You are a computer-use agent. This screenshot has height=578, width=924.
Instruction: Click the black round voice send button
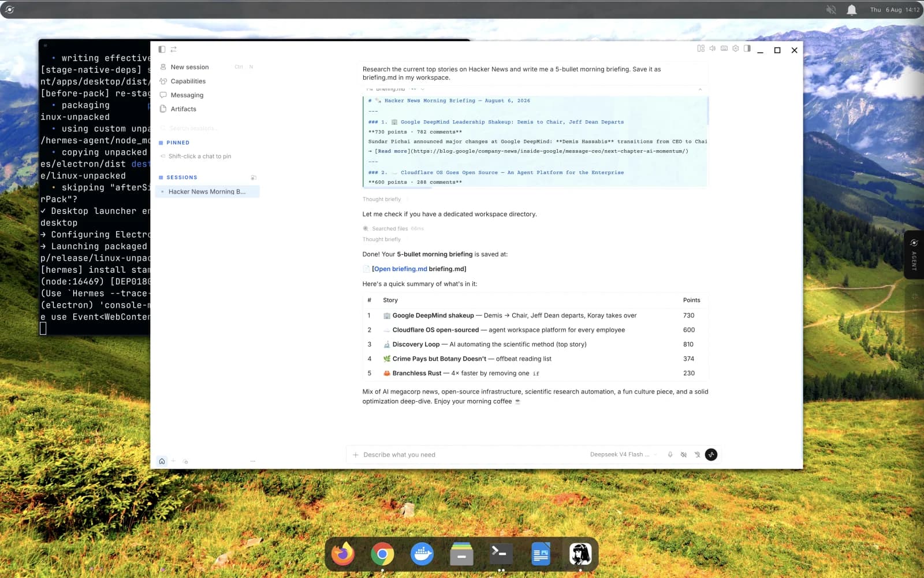pos(711,455)
